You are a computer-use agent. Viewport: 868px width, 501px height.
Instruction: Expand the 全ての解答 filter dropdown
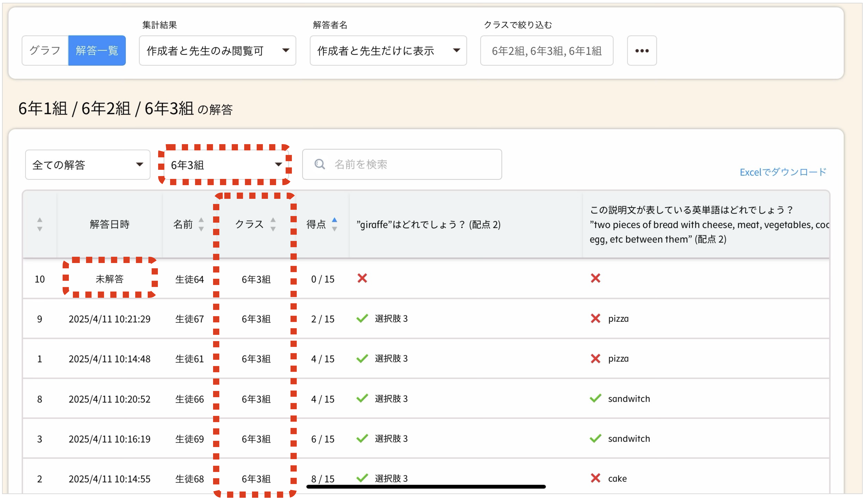(x=87, y=165)
